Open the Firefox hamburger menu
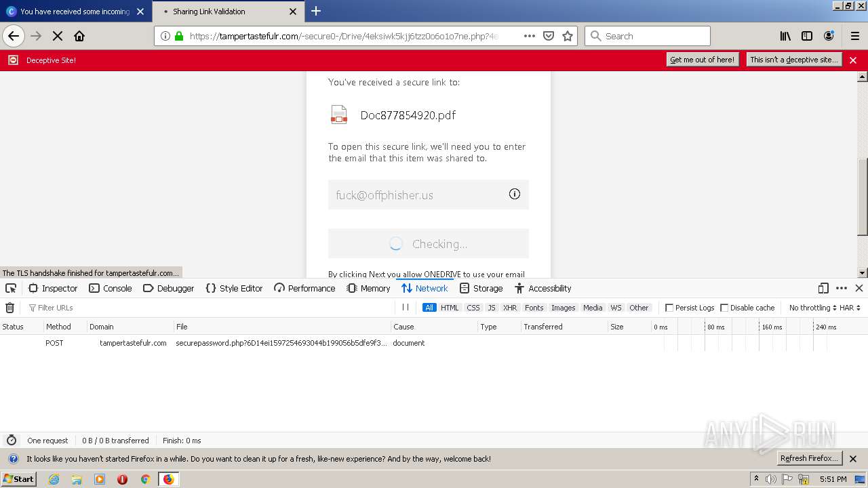The width and height of the screenshot is (868, 488). 854,36
